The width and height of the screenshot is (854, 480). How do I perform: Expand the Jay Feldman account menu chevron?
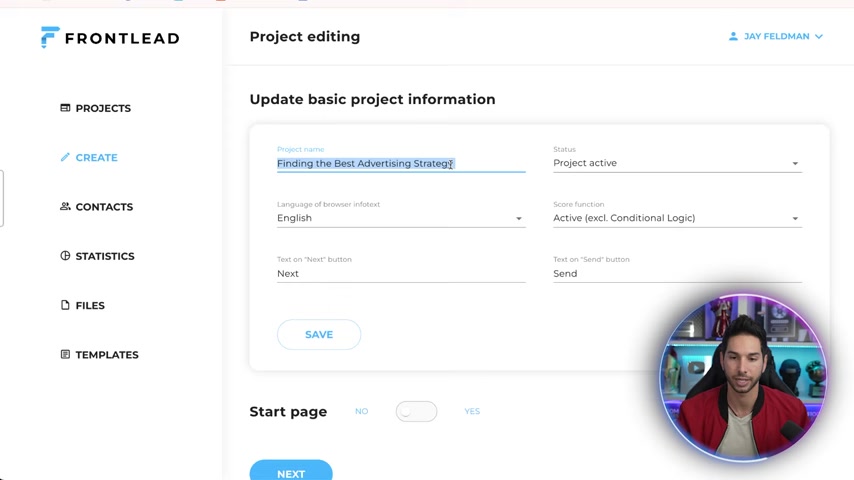(x=819, y=37)
